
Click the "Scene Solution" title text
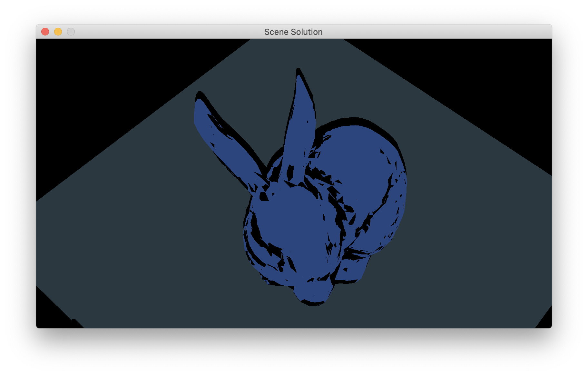pyautogui.click(x=293, y=32)
